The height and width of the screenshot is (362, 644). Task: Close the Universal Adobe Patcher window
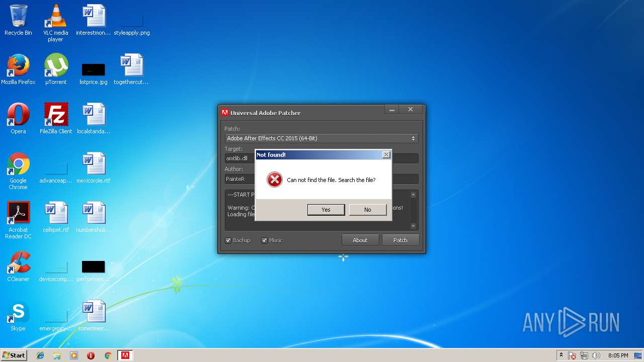click(411, 110)
